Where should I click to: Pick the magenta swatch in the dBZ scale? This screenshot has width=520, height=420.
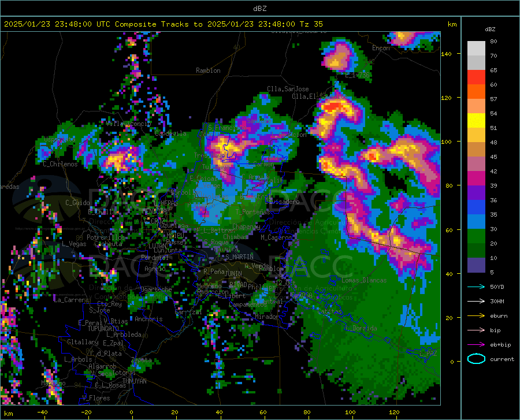tap(476, 179)
